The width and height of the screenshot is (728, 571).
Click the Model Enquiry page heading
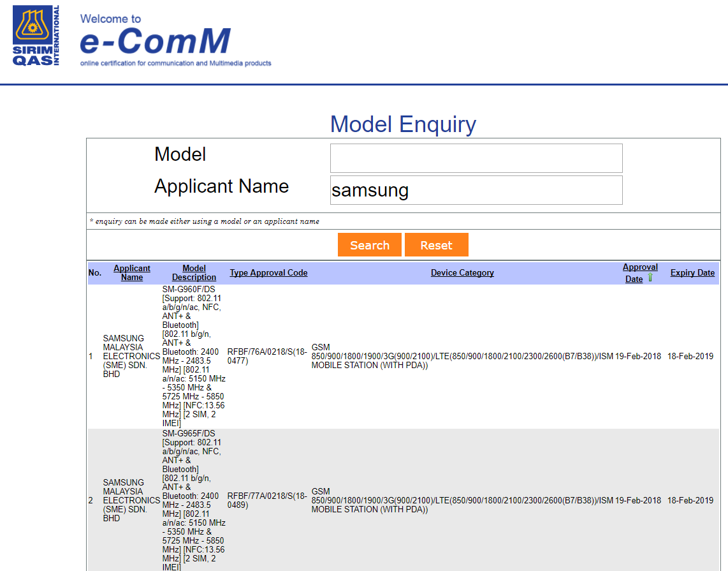pyautogui.click(x=403, y=124)
